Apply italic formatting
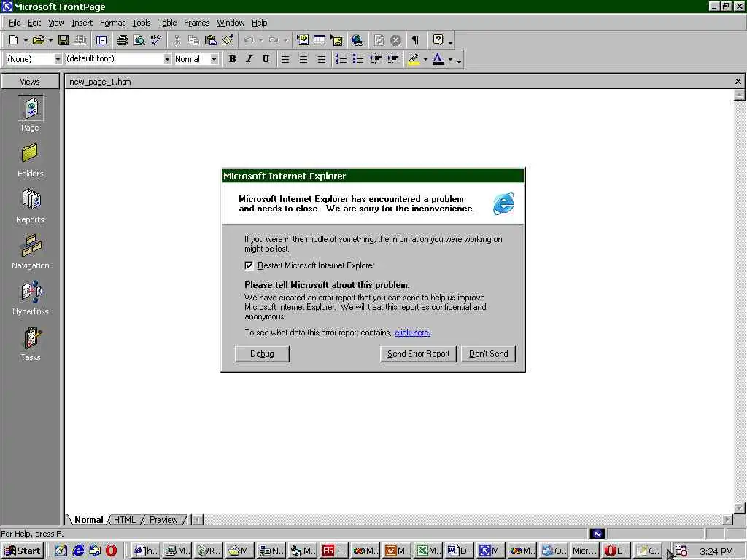747x560 pixels. click(x=249, y=59)
